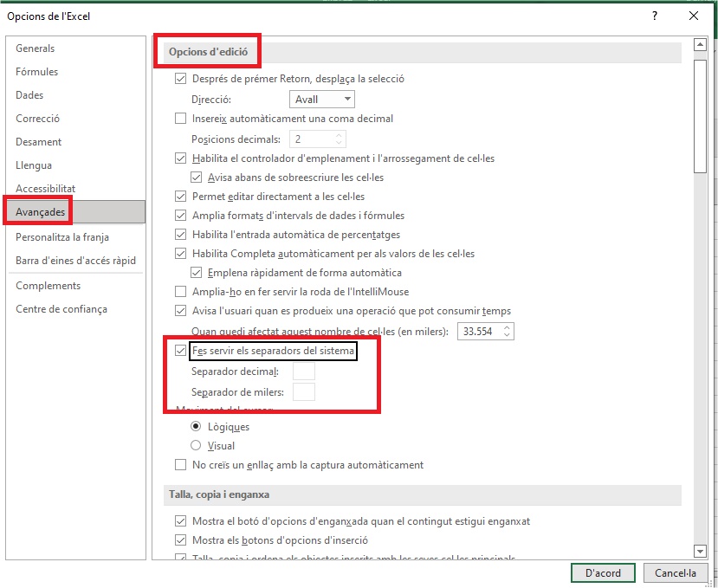Toggle 'Amplia formats d'intervals de dades'
718x588 pixels.
(180, 216)
